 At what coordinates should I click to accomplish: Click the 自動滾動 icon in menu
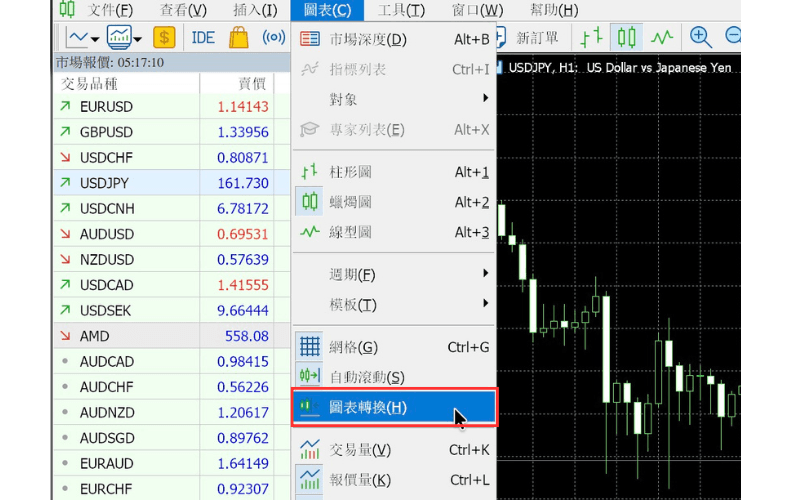click(x=310, y=376)
